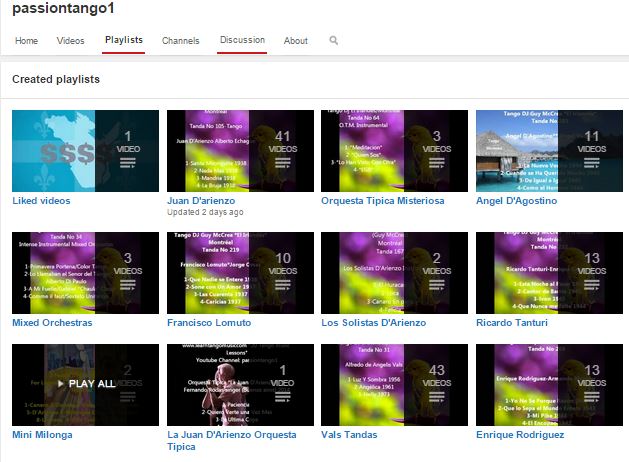Open the Vals Tandas playlist link
Image resolution: width=629 pixels, height=462 pixels.
349,435
